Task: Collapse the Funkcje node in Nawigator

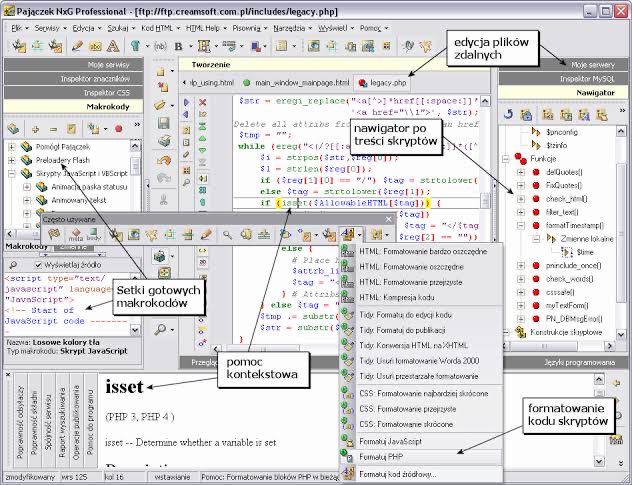Action: pos(505,159)
